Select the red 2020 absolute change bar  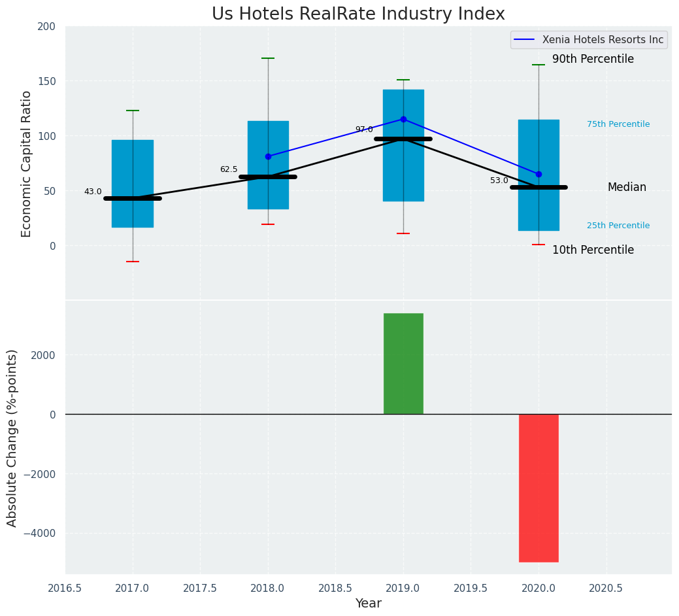tap(538, 488)
